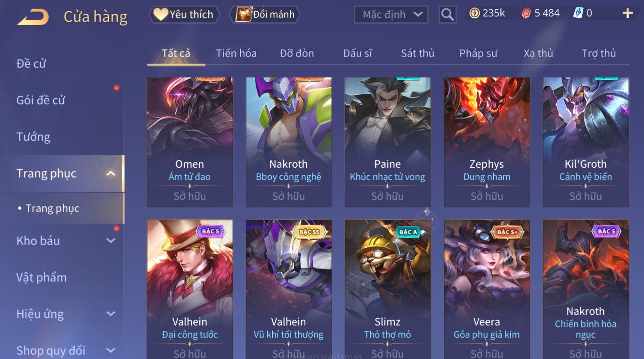Screen dimensions: 644x359
Task: Tap the red ruby currency icon
Action: tap(526, 14)
